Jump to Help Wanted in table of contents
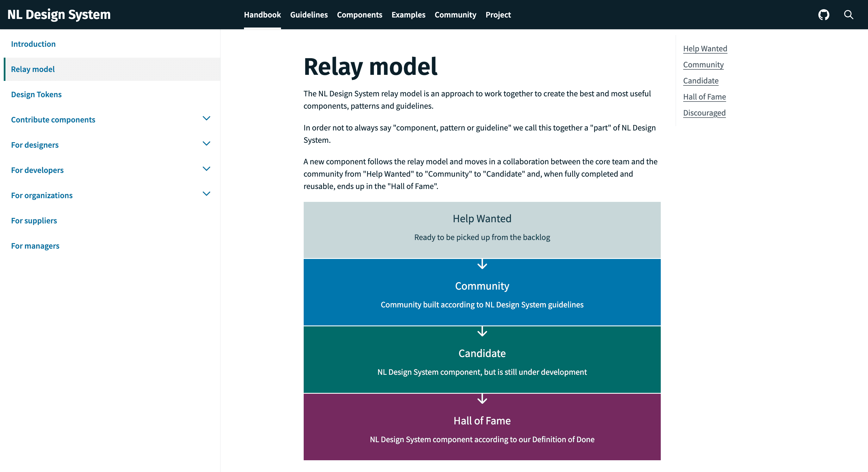This screenshot has height=472, width=868. click(x=705, y=49)
